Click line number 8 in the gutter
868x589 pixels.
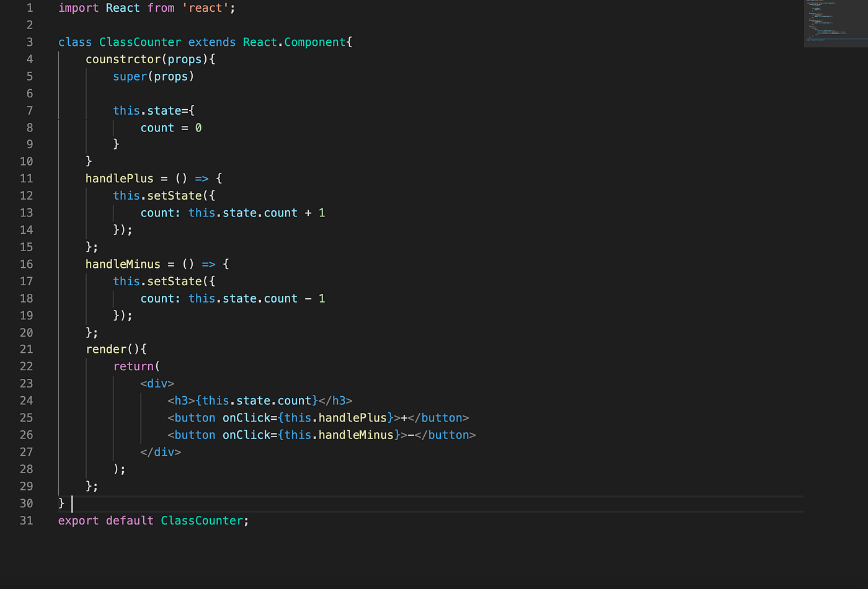tap(29, 127)
